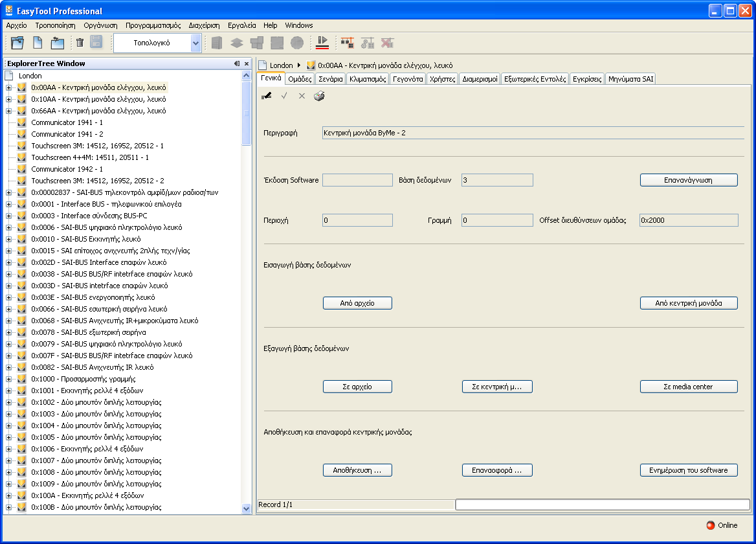Click the play icon with red underline
The width and height of the screenshot is (756, 544).
[x=322, y=43]
